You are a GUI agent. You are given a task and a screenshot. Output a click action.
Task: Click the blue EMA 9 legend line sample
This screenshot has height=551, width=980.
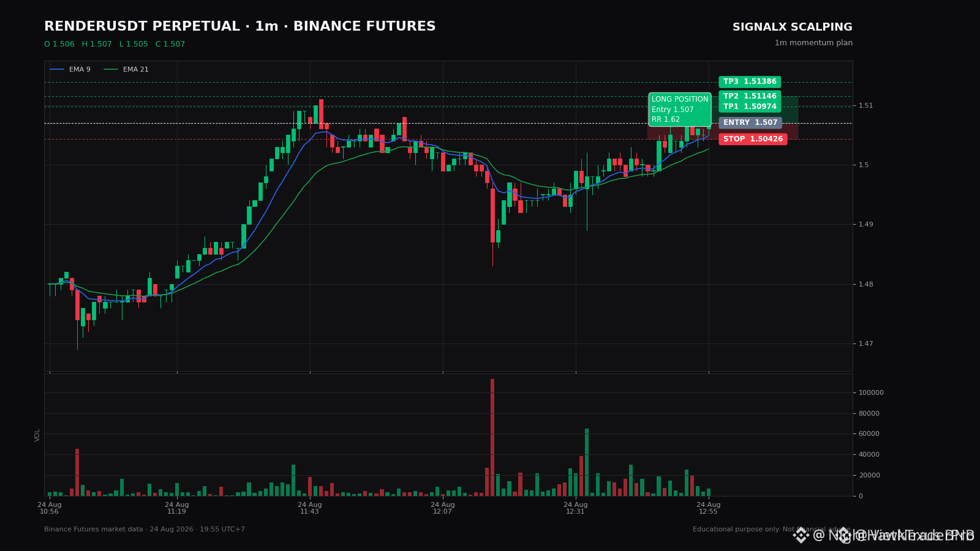point(57,70)
